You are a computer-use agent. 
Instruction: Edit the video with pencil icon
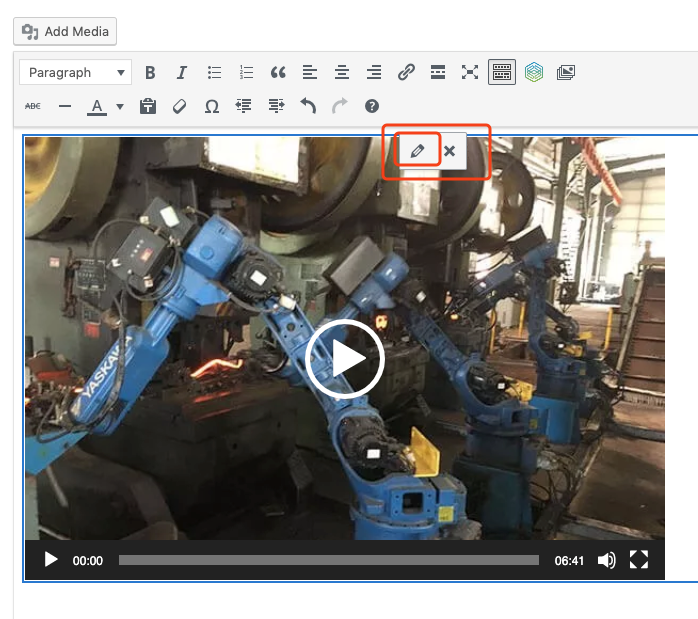[418, 151]
